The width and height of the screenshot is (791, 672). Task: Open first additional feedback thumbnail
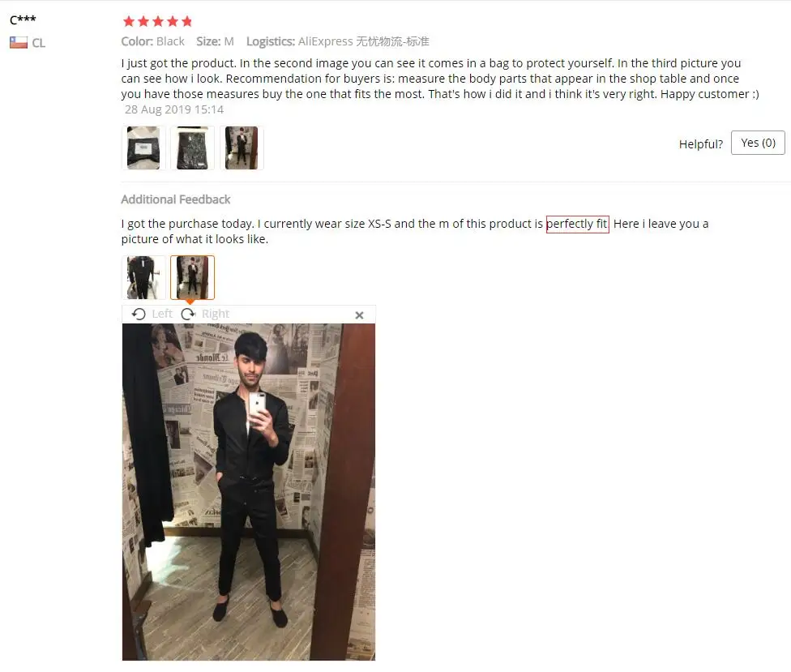(x=143, y=277)
